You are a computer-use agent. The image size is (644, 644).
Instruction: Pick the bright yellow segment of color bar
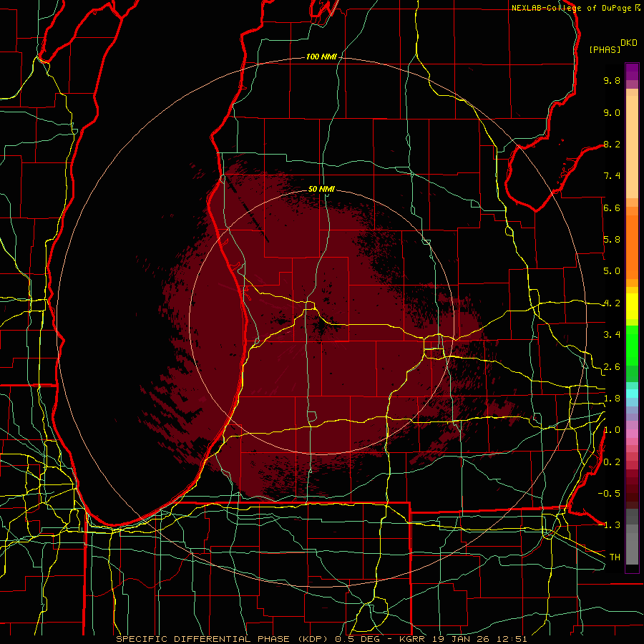[632, 306]
